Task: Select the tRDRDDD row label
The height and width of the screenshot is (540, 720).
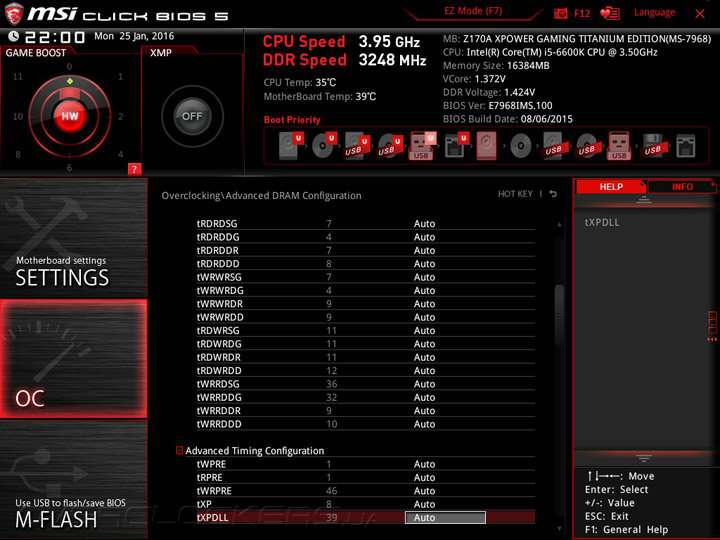Action: [x=218, y=264]
